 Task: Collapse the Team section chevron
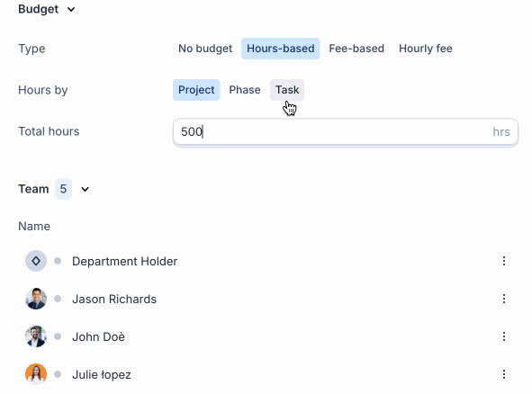click(x=85, y=189)
